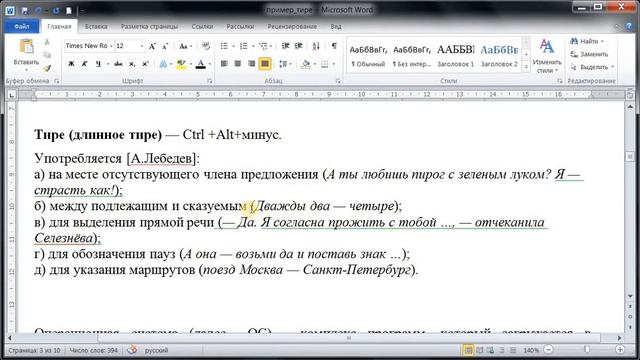Click the Shrink Font icon
The width and height of the screenshot is (640, 360).
tap(165, 46)
